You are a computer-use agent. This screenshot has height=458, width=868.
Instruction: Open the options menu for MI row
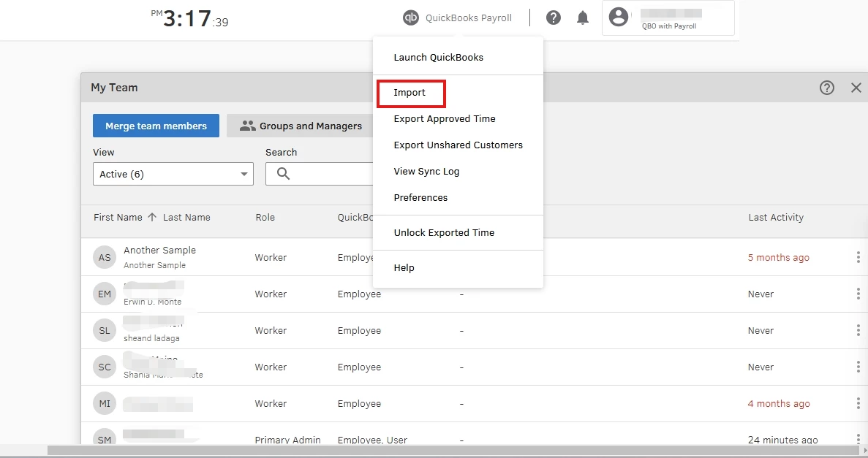tap(858, 403)
